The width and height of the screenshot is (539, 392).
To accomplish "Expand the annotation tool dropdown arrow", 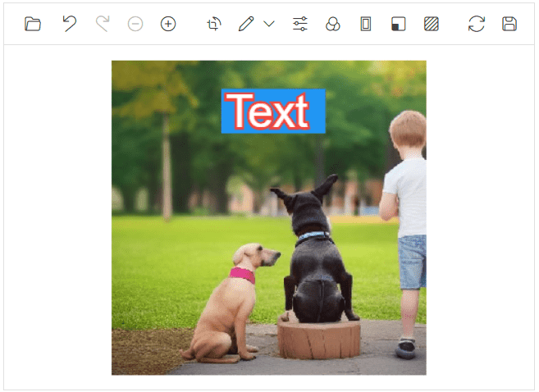I will [x=269, y=24].
